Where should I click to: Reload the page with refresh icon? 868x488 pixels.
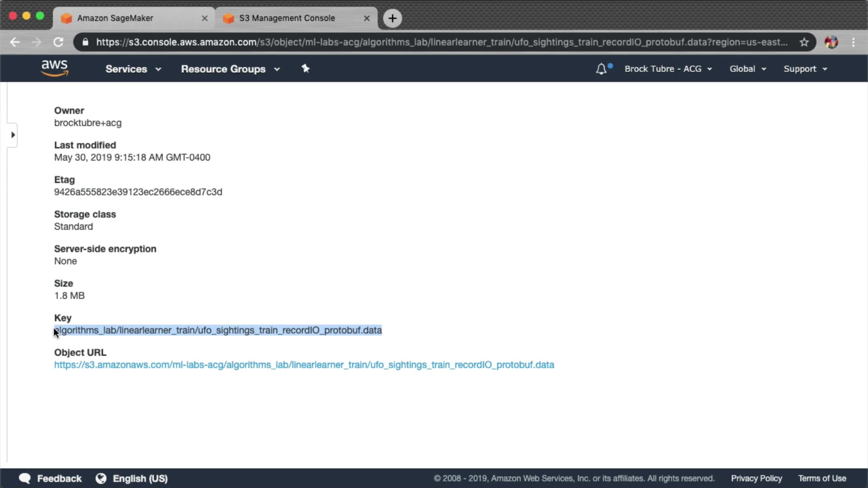[58, 42]
